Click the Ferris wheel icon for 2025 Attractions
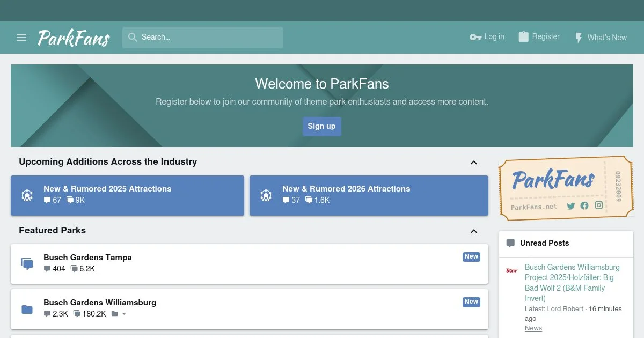644x338 pixels. 27,195
